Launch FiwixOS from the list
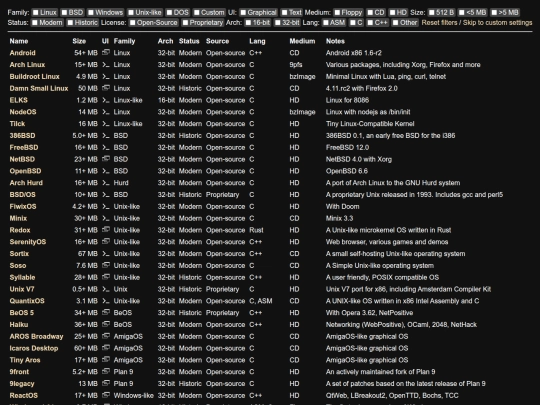540x405 pixels. [x=23, y=207]
